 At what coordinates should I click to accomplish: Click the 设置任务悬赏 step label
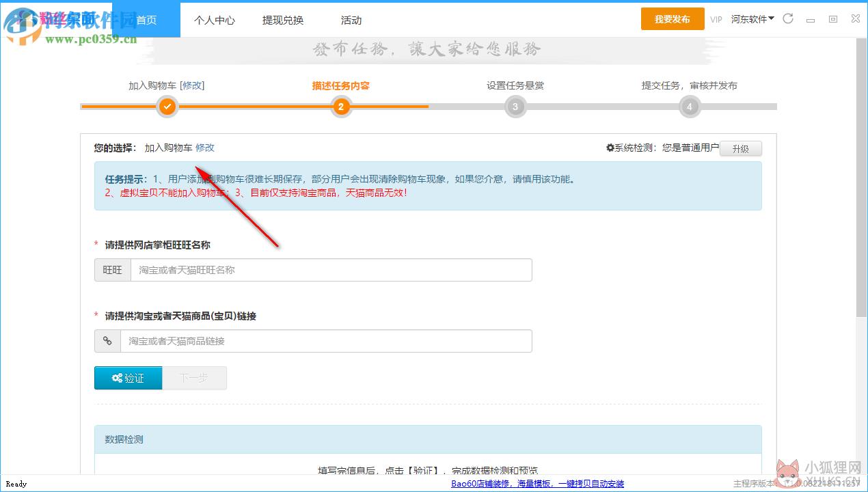pyautogui.click(x=515, y=85)
